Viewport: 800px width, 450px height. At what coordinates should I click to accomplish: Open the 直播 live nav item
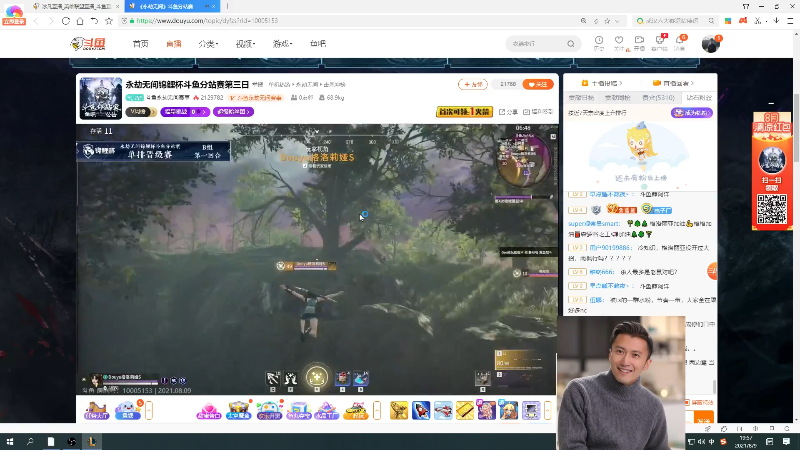tap(174, 44)
